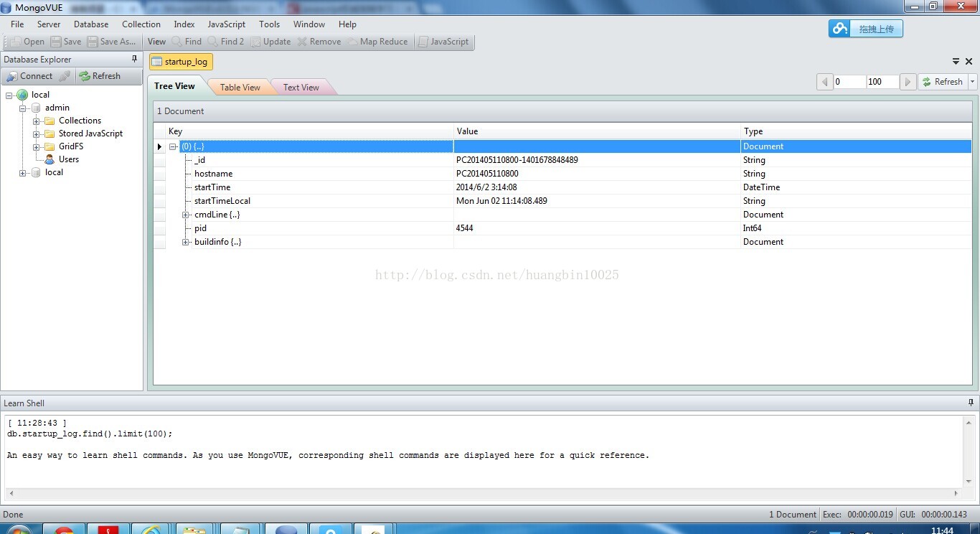Select the pid value 4544

click(x=465, y=228)
